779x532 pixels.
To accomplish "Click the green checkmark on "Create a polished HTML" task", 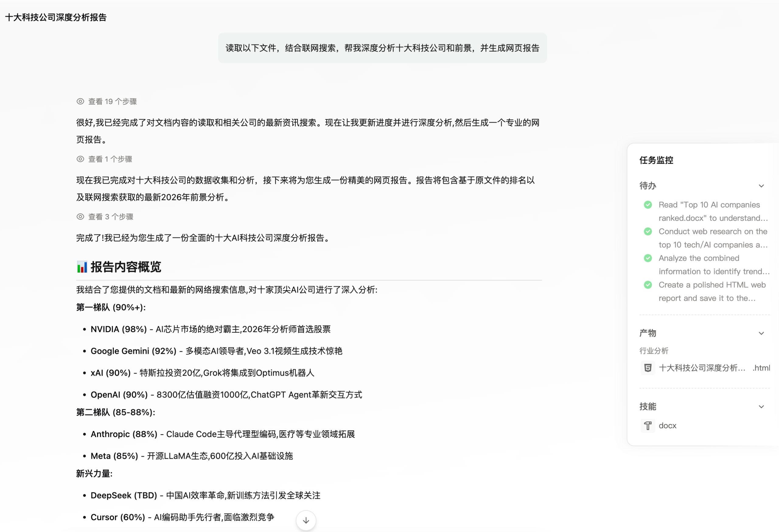I will pos(648,285).
